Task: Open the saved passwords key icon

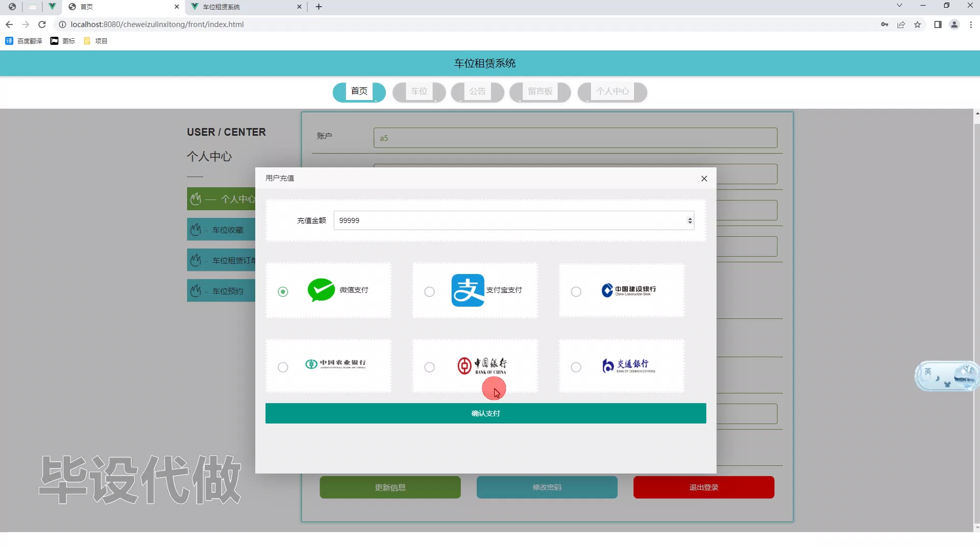Action: click(x=885, y=24)
